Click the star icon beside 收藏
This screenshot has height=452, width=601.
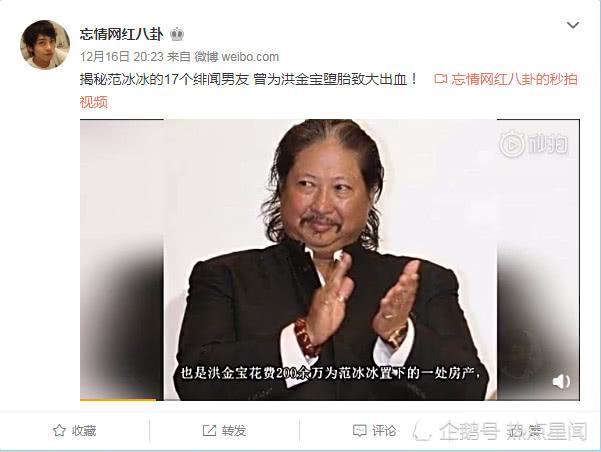[59, 431]
